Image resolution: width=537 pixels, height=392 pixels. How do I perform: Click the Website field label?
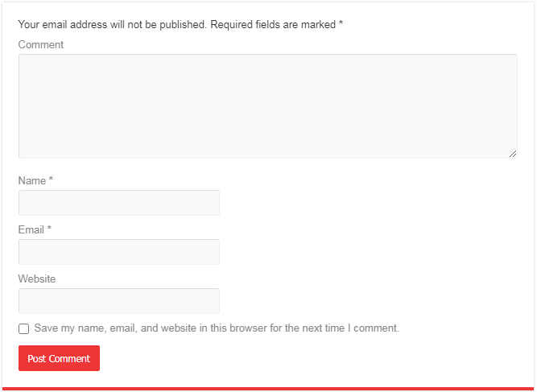point(37,279)
